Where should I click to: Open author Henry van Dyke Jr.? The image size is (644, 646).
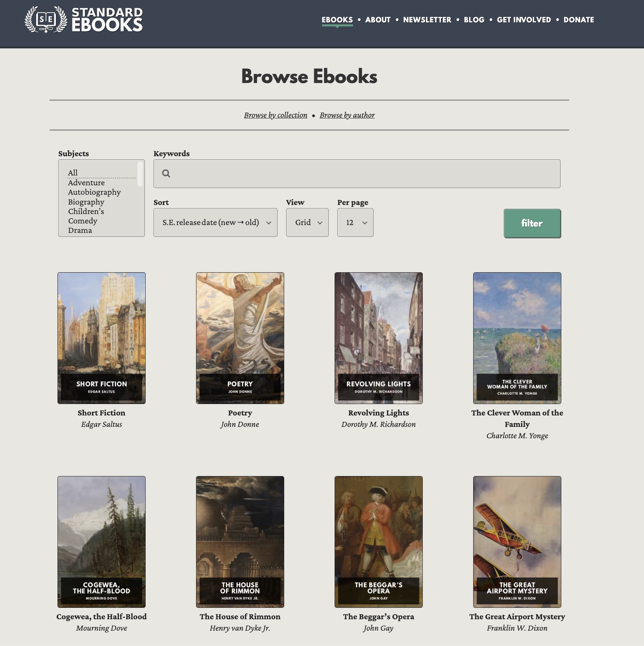click(x=240, y=628)
